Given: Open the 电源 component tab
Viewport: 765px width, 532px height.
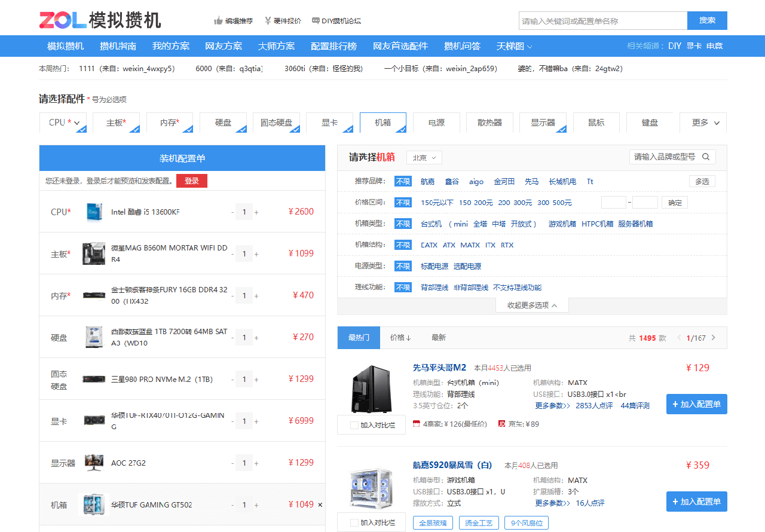Looking at the screenshot, I should (x=436, y=123).
